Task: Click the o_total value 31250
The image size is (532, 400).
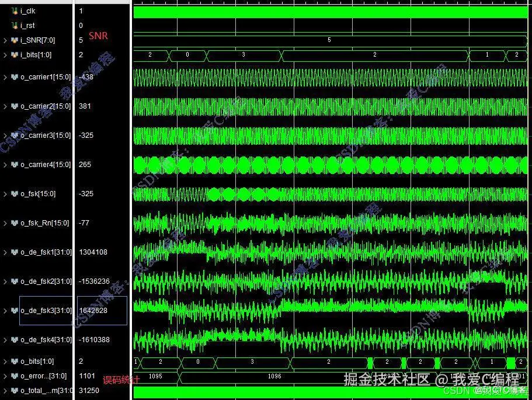Action: point(89,391)
